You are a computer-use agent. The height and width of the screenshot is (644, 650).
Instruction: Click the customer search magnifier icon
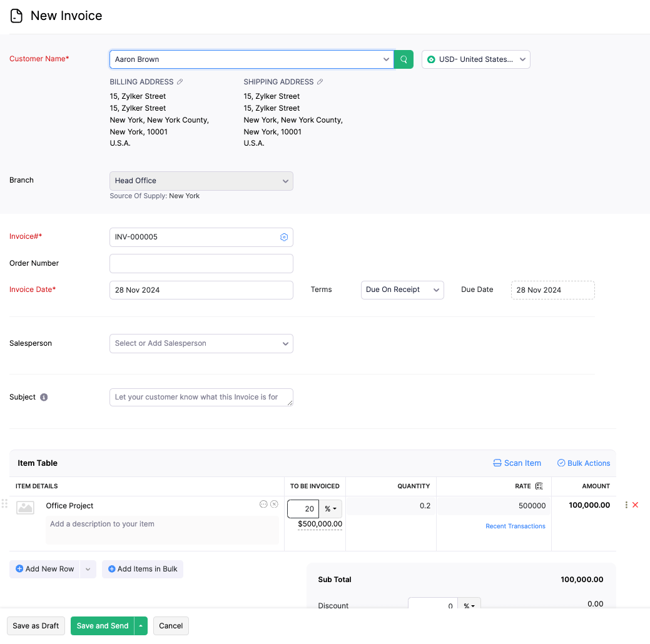click(403, 59)
